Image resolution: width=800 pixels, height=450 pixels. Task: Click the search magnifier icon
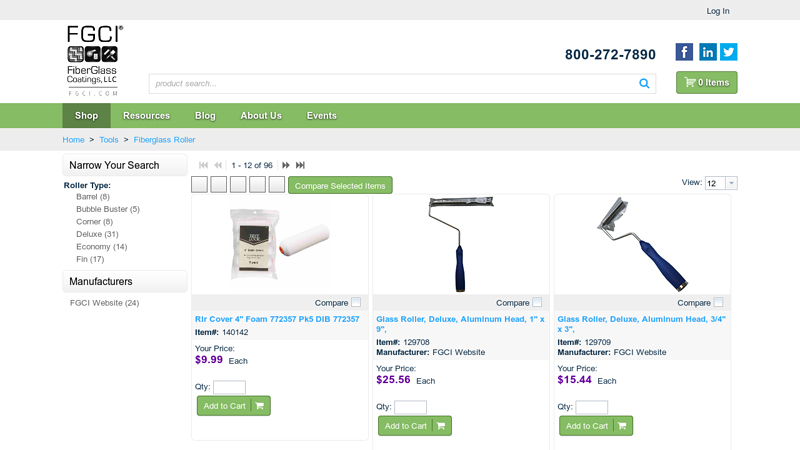(644, 84)
